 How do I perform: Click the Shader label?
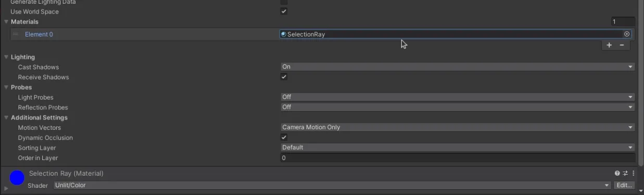tap(38, 186)
